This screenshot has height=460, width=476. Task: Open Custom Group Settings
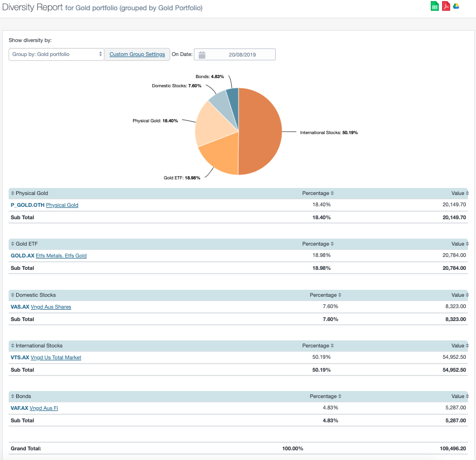[x=137, y=54]
